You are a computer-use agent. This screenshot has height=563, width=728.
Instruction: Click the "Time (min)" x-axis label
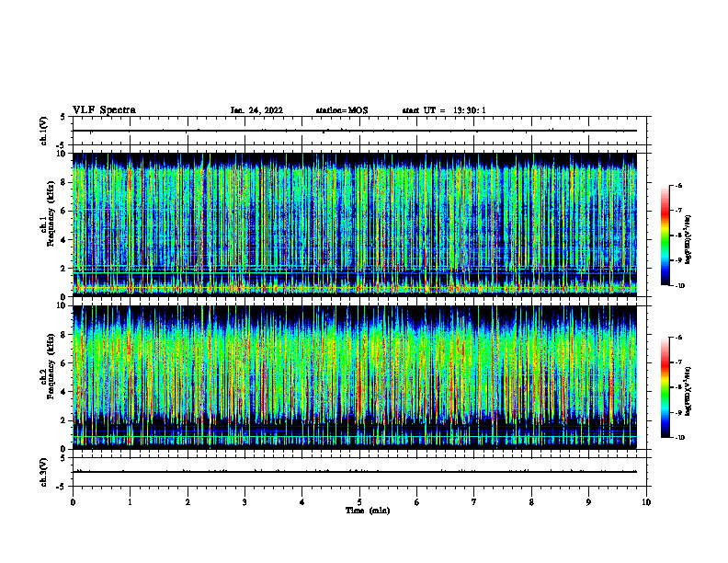(x=368, y=511)
